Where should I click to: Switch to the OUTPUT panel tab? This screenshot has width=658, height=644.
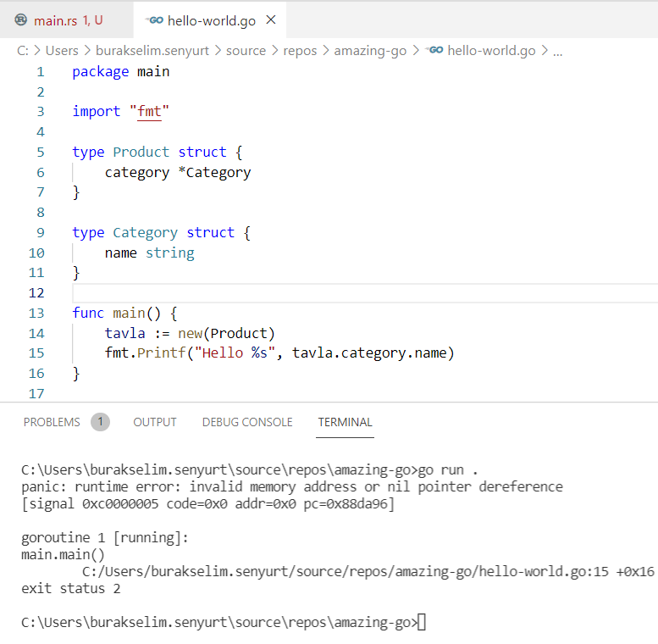pos(155,422)
